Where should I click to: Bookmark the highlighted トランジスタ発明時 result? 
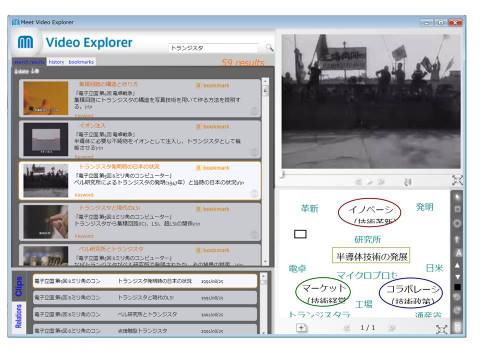[213, 168]
